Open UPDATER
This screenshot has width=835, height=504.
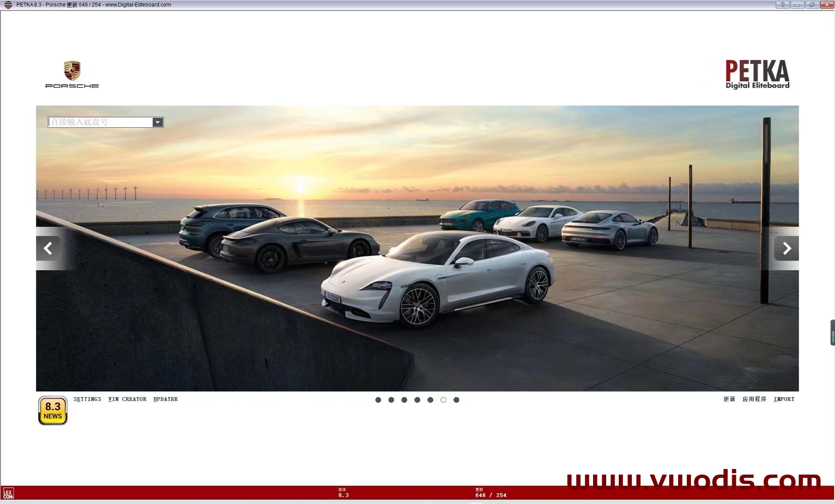click(166, 399)
